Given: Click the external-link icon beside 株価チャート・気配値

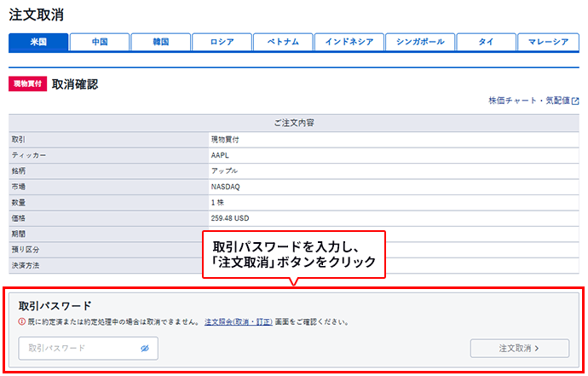Looking at the screenshot, I should 575,101.
